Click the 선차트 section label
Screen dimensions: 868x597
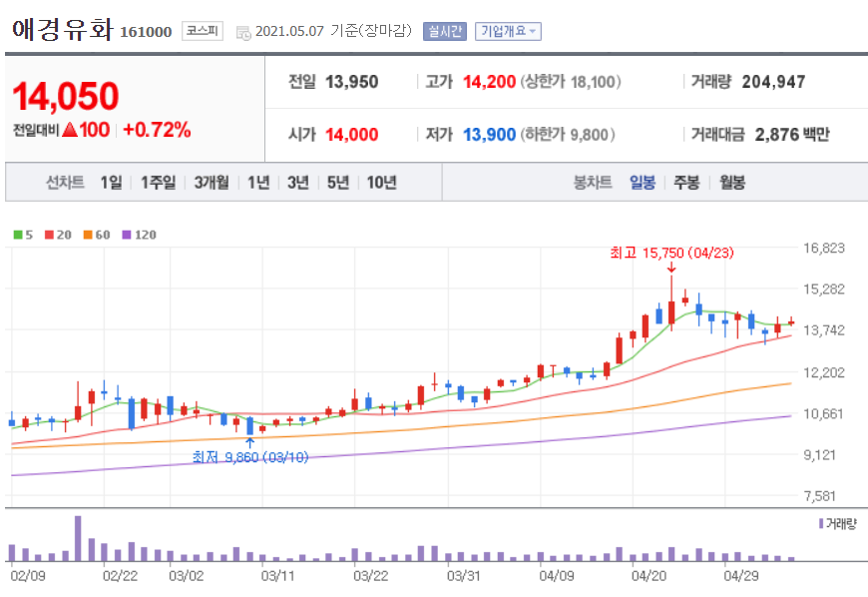(65, 183)
